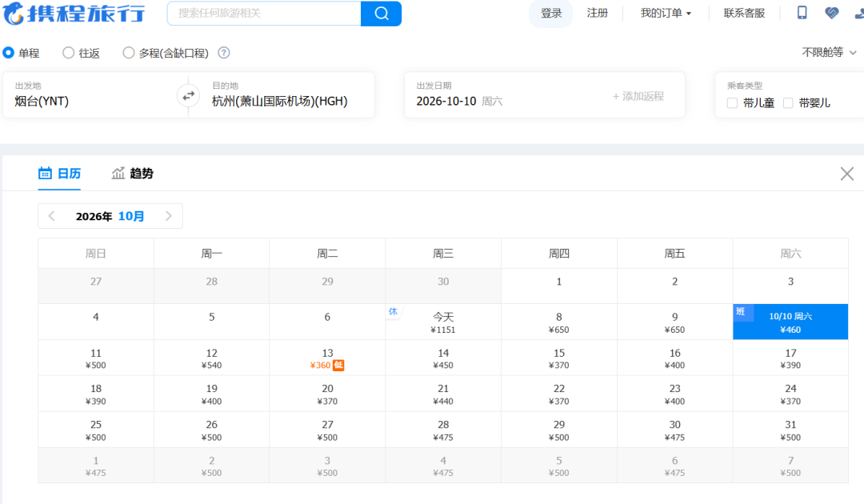Click 登录 login button

[x=551, y=14]
